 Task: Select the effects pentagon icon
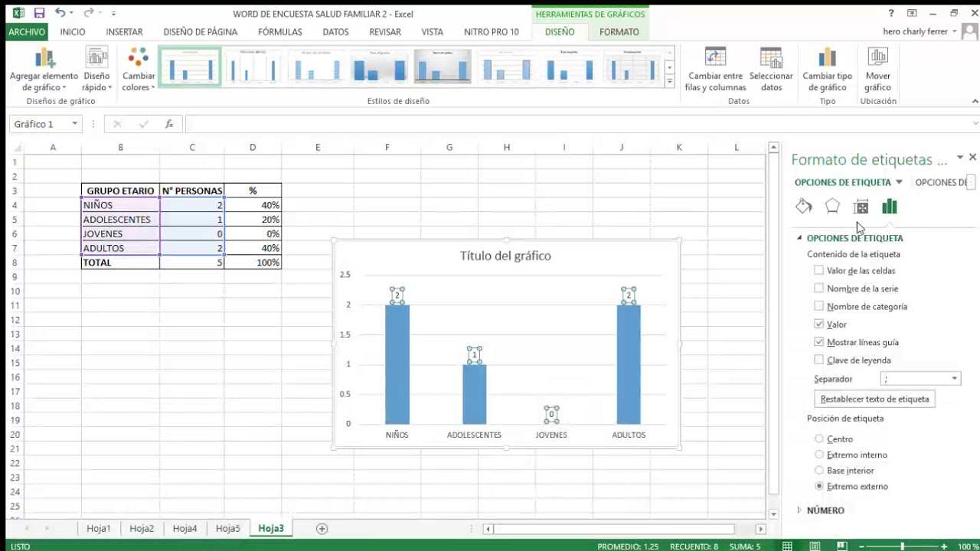click(x=832, y=207)
